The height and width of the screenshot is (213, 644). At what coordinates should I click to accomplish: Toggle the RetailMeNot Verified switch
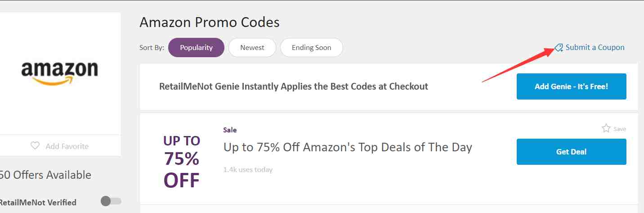click(x=111, y=201)
